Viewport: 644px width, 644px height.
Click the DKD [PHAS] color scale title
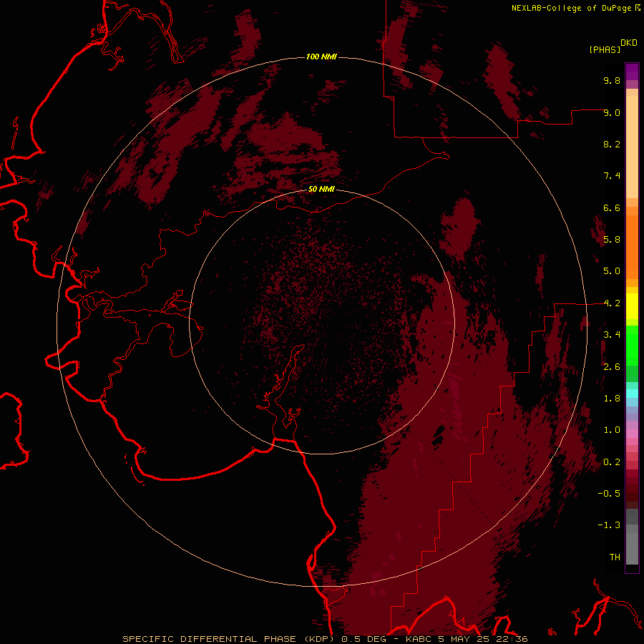click(x=613, y=46)
